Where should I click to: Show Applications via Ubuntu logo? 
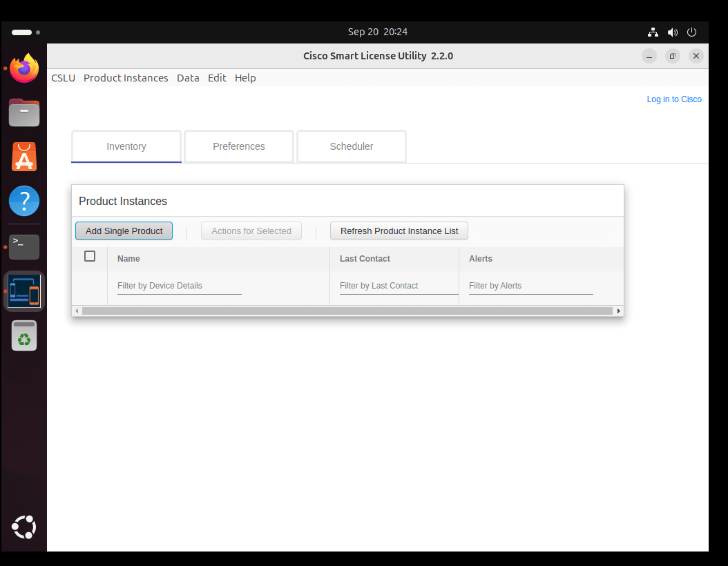point(24,527)
